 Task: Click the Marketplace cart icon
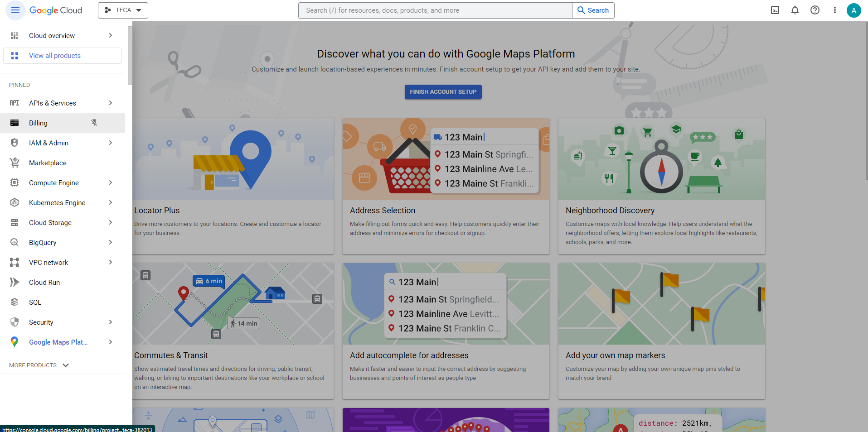click(x=15, y=163)
